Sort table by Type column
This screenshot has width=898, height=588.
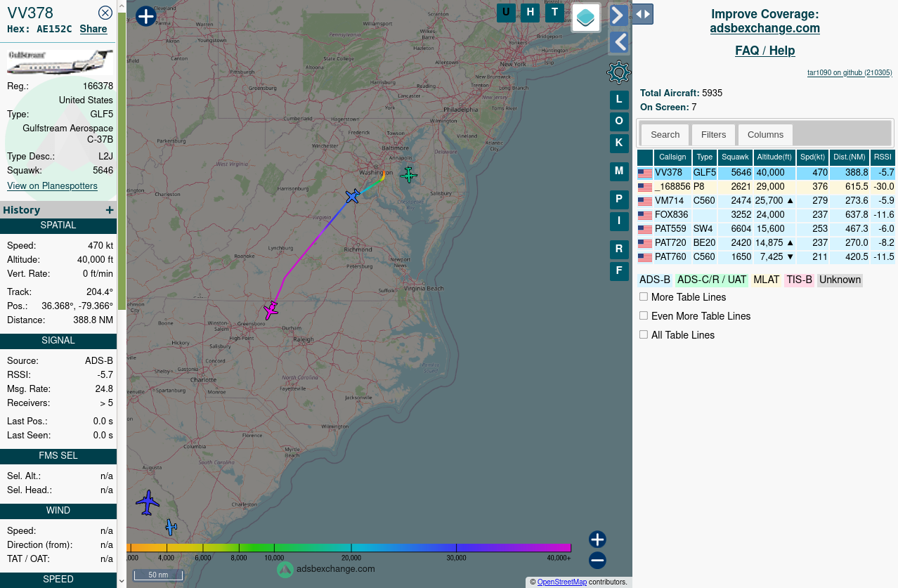(705, 157)
